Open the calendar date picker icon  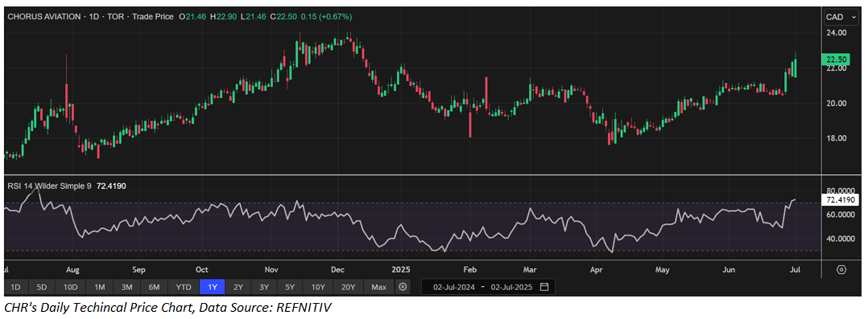coord(544,287)
